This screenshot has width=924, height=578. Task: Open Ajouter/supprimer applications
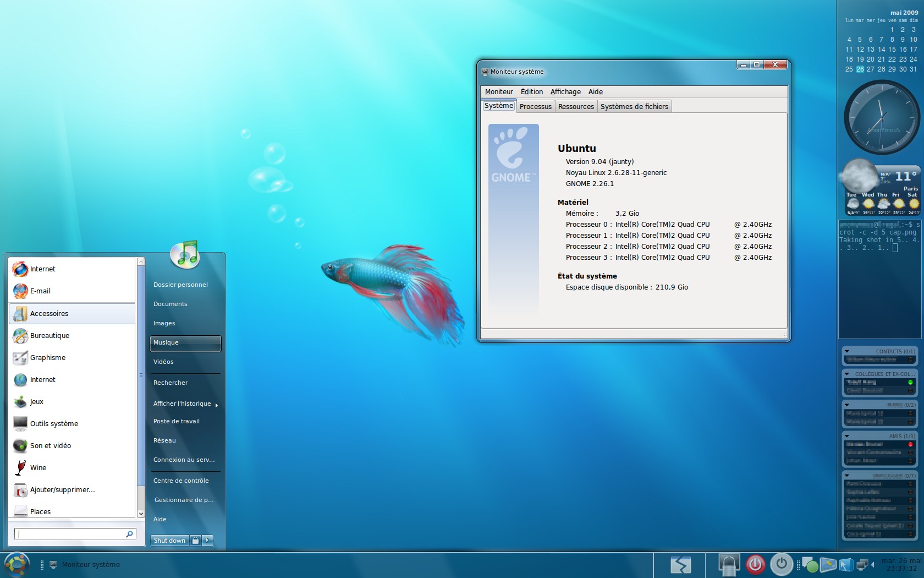pyautogui.click(x=72, y=489)
